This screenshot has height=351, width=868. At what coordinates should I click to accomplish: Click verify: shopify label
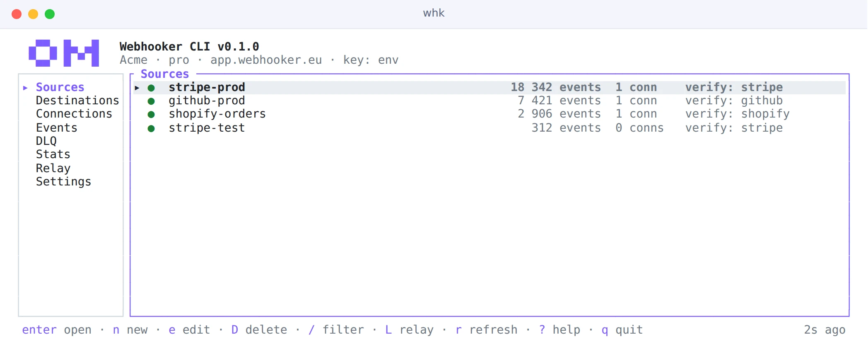pyautogui.click(x=738, y=114)
